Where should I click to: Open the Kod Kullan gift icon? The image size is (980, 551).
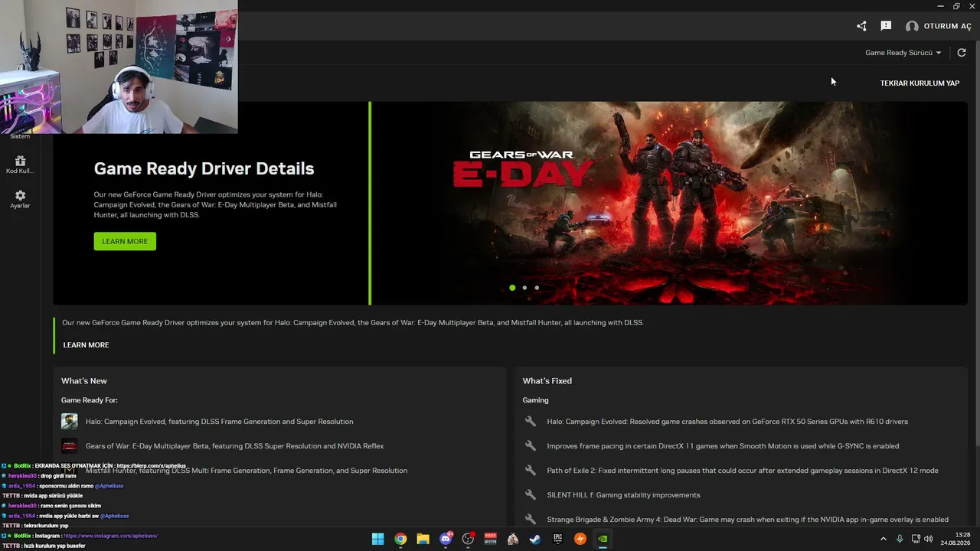click(x=20, y=161)
